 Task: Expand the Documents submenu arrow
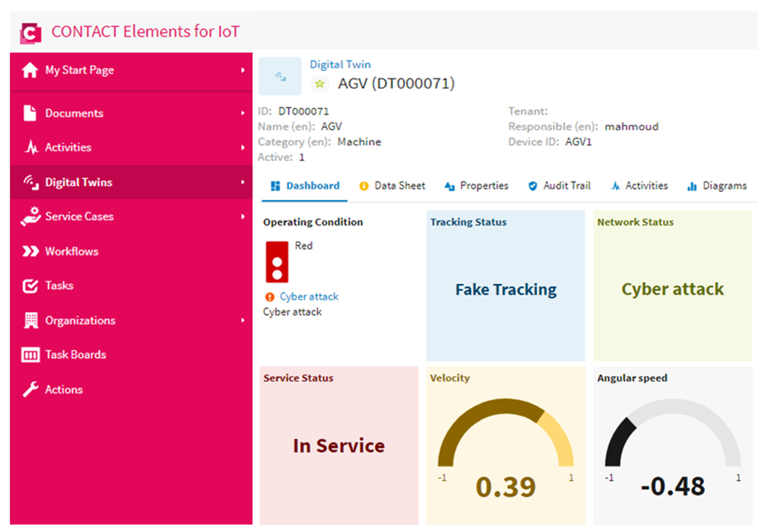point(243,113)
